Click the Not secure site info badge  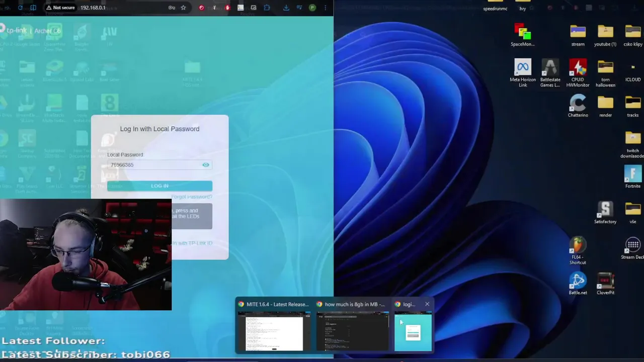click(60, 8)
